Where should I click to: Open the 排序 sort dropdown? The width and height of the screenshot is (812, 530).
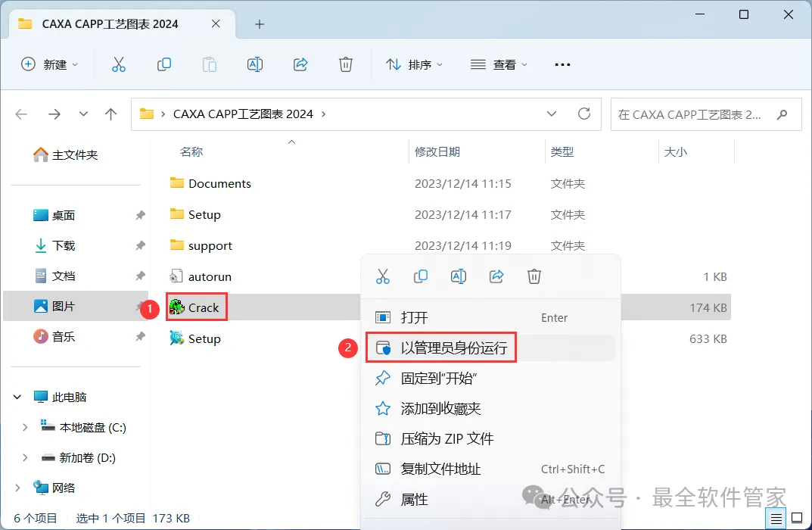414,65
